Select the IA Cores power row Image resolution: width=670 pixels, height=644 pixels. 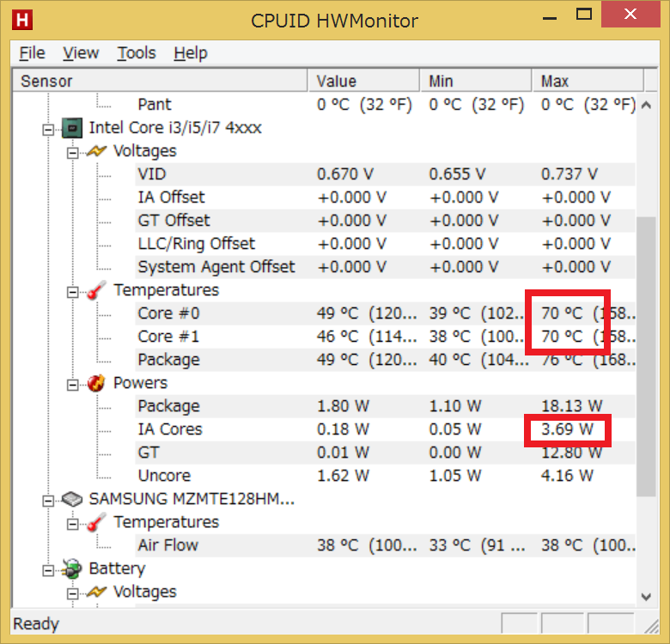(x=386, y=429)
